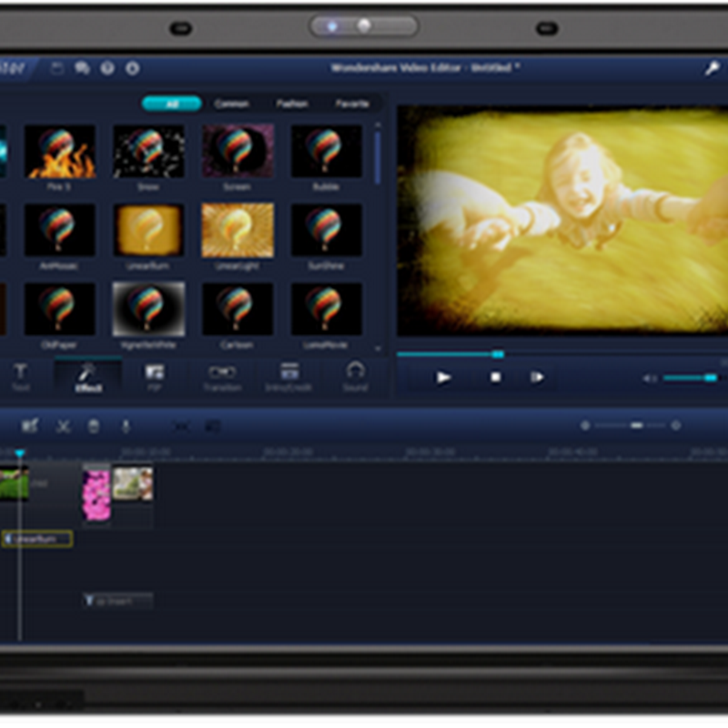The height and width of the screenshot is (728, 728).
Task: Click the record voiceover microphone icon
Action: pos(126,426)
